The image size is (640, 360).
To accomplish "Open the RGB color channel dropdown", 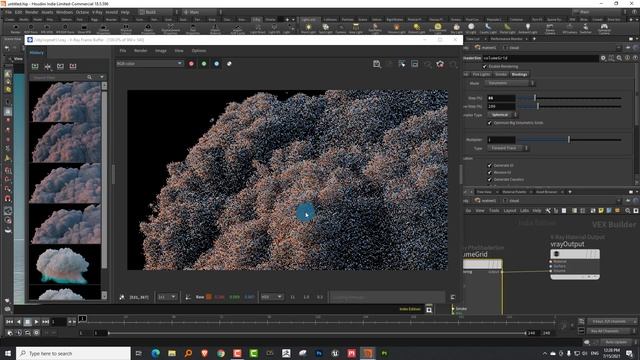I will click(149, 64).
